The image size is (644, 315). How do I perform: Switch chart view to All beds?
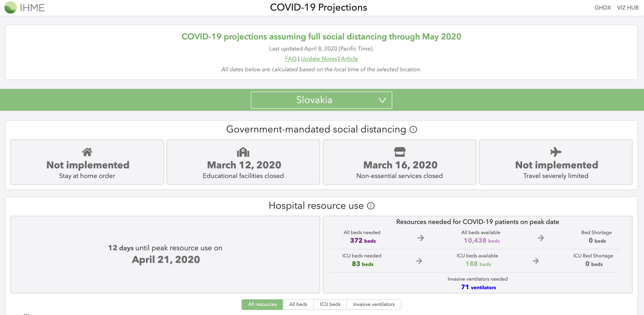[298, 304]
